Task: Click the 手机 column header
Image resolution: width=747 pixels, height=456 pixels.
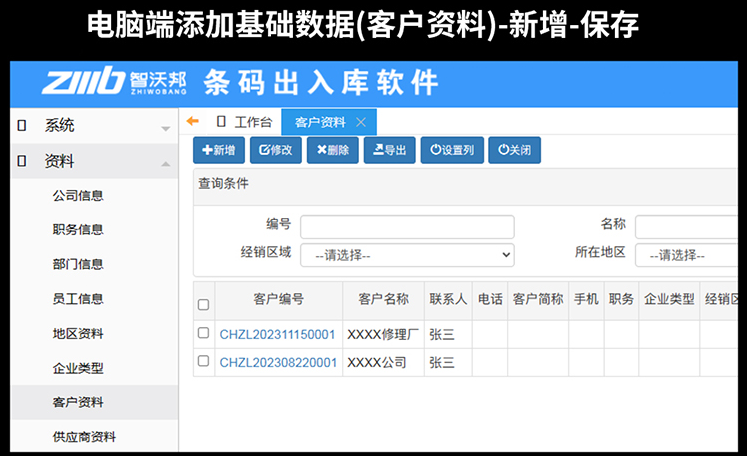Action: [x=586, y=299]
